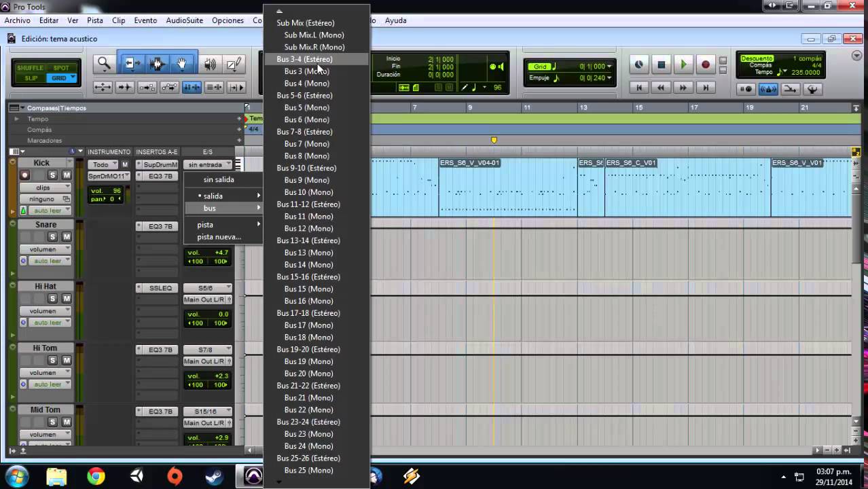Image resolution: width=868 pixels, height=489 pixels.
Task: Select the Selector waveform tool
Action: tap(158, 64)
